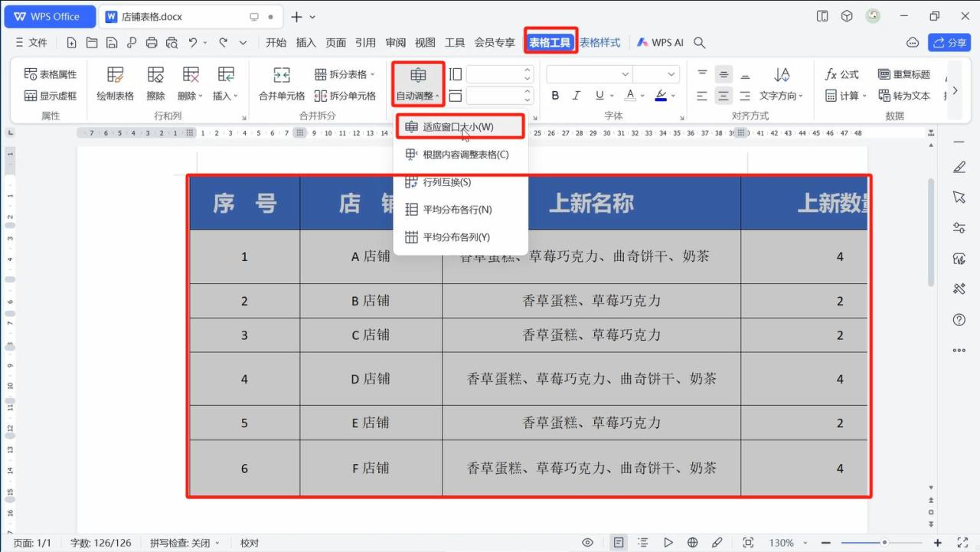Click the fullscreen icon in status bar

pyautogui.click(x=963, y=543)
